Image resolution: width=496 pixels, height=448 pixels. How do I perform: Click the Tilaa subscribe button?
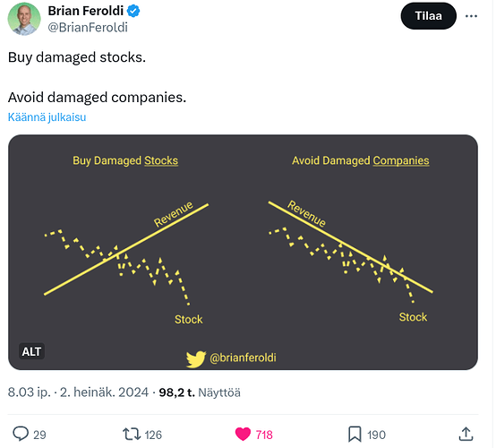tap(428, 16)
